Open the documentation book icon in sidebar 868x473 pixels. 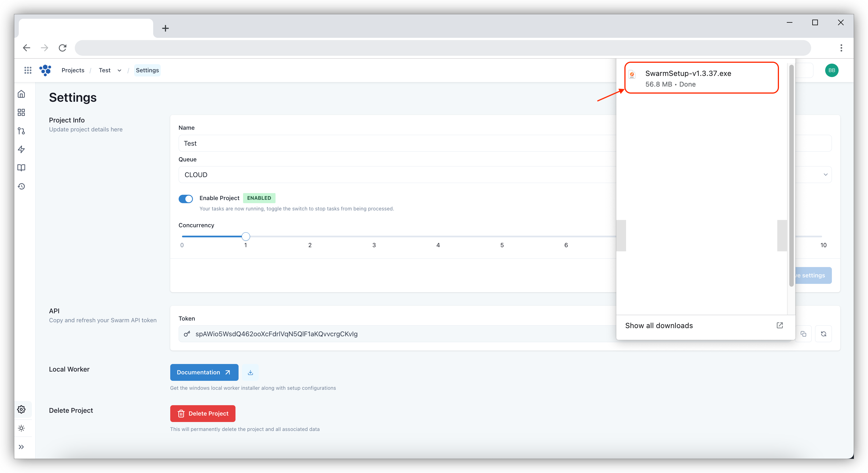[21, 168]
